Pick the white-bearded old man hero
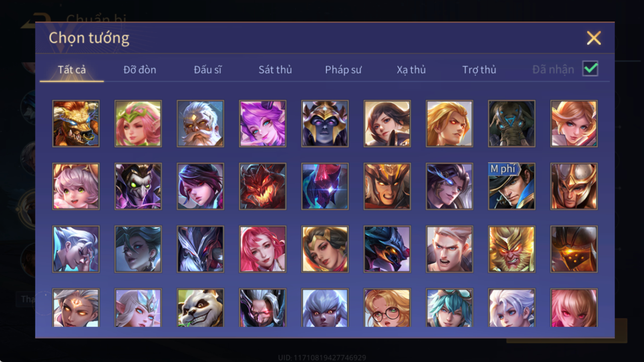Image resolution: width=644 pixels, height=362 pixels. click(x=200, y=124)
